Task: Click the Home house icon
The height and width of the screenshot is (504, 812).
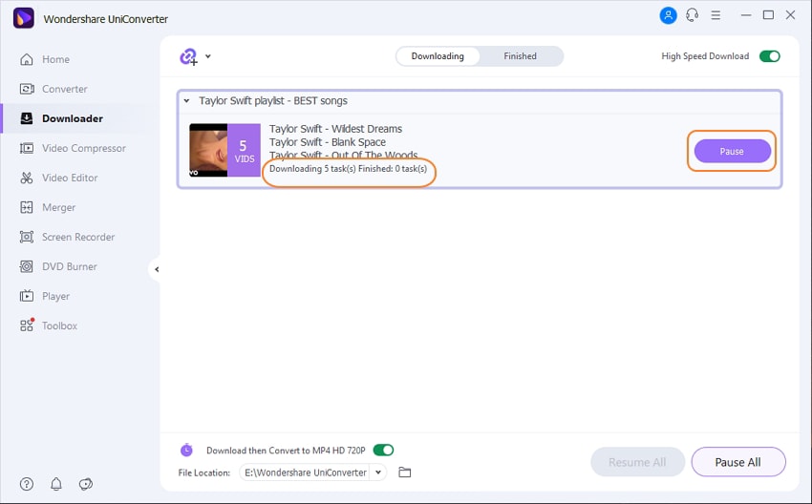Action: (x=27, y=59)
